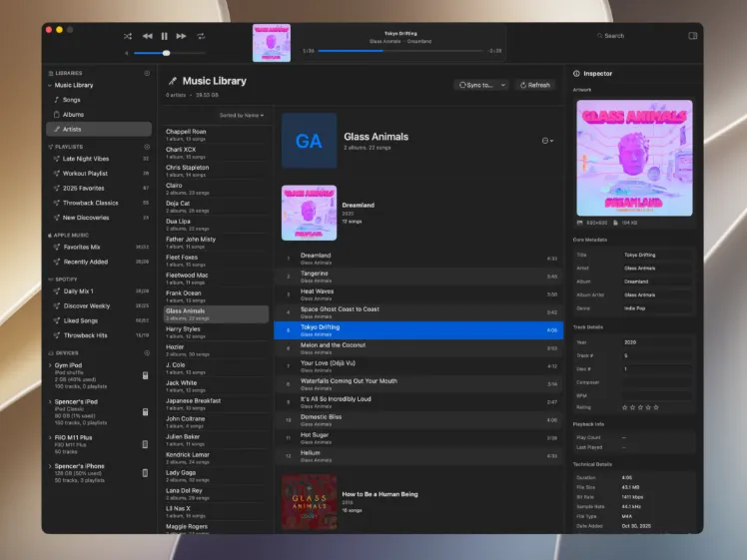
Task: Select the track Melon and the Coconut
Action: tap(418, 348)
